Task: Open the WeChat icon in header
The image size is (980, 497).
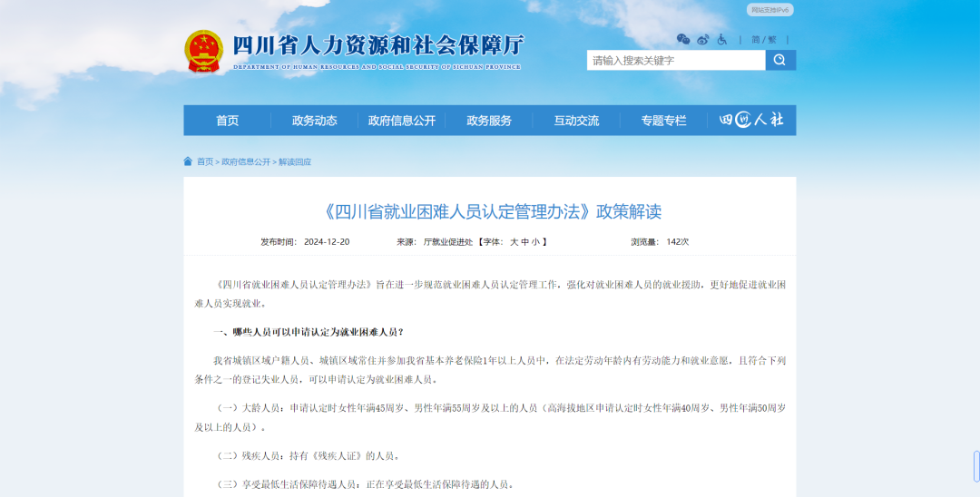Action: click(x=683, y=39)
